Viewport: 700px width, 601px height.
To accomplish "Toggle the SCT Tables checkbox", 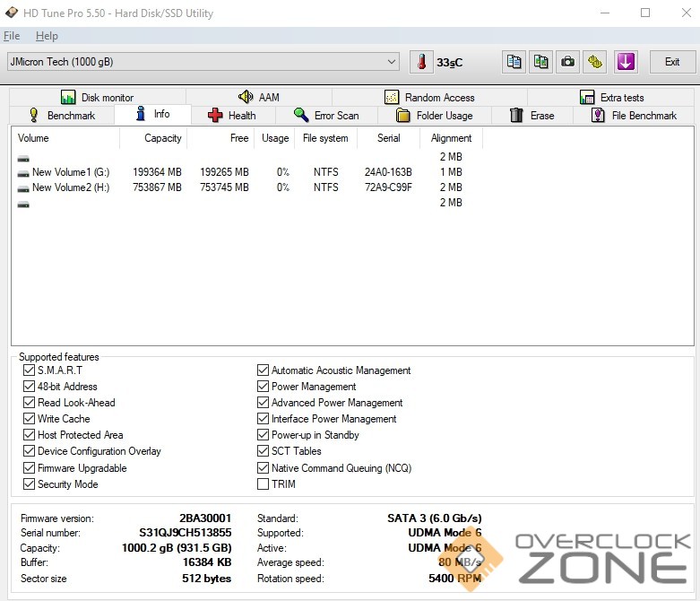I will coord(263,450).
